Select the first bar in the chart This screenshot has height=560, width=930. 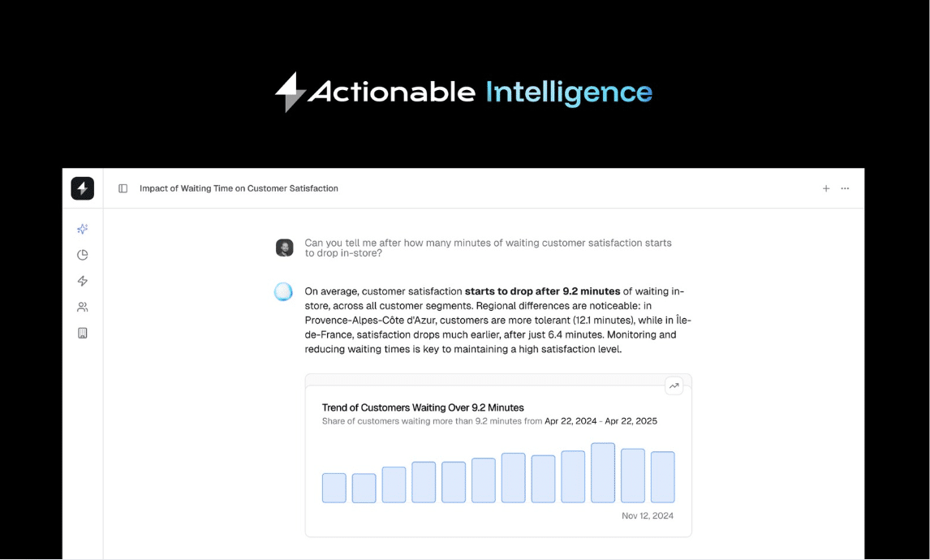pos(334,489)
